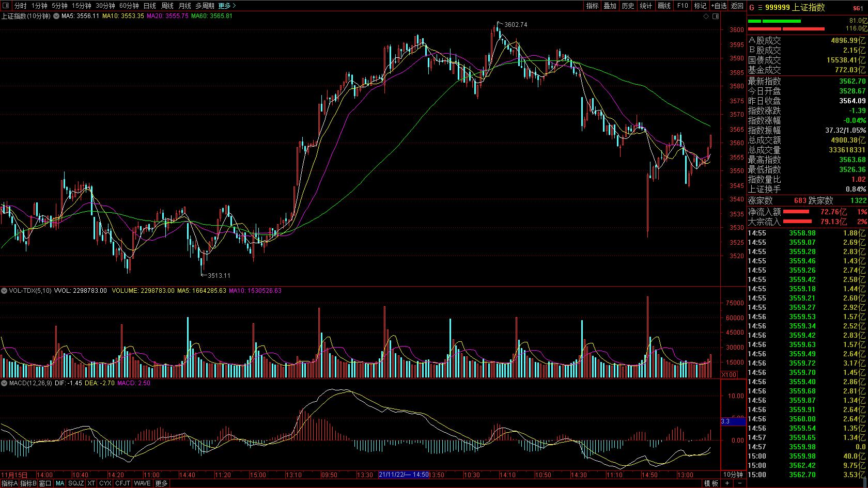Click the red G icon beside 999999
Image resolution: width=868 pixels, height=488 pixels.
(751, 7)
